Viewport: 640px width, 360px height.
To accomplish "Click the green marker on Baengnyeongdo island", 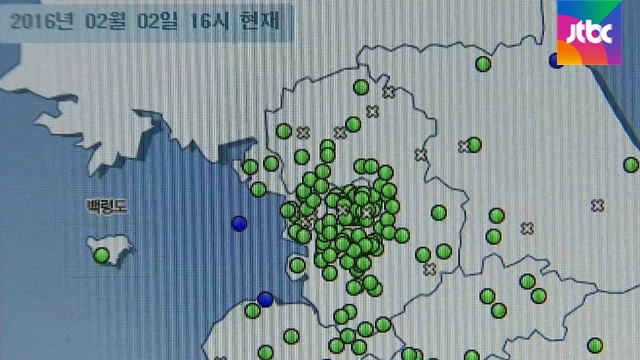I will [x=102, y=256].
